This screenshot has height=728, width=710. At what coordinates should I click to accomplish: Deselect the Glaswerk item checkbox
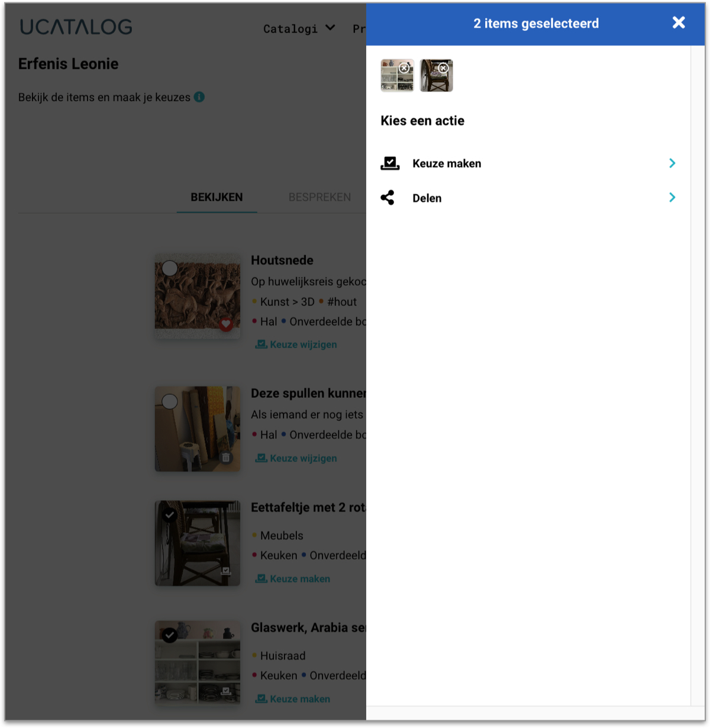pyautogui.click(x=170, y=635)
